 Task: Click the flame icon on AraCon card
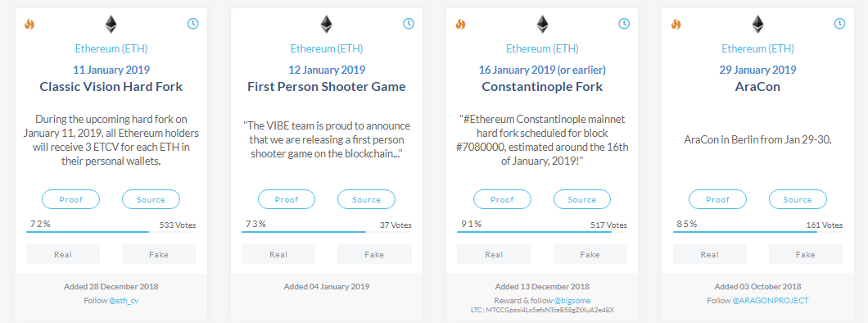tap(676, 24)
